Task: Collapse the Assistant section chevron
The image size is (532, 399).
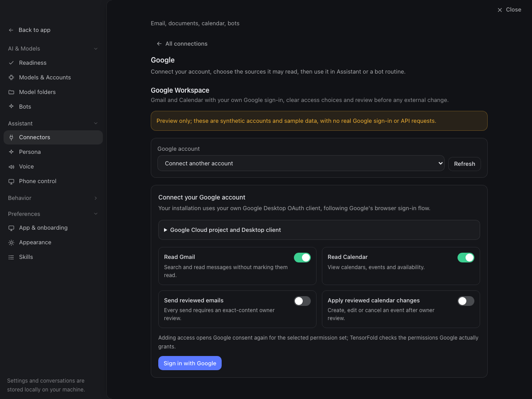Action: click(x=96, y=123)
